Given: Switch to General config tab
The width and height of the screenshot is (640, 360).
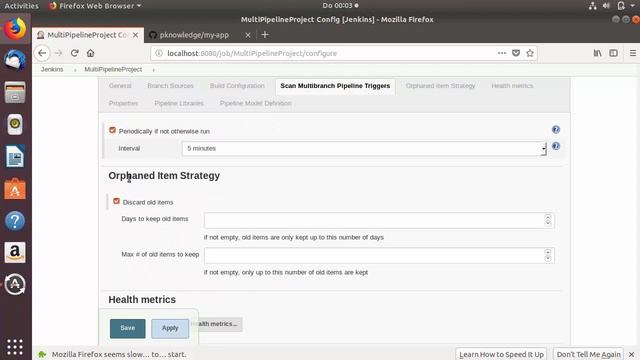Looking at the screenshot, I should (x=120, y=86).
